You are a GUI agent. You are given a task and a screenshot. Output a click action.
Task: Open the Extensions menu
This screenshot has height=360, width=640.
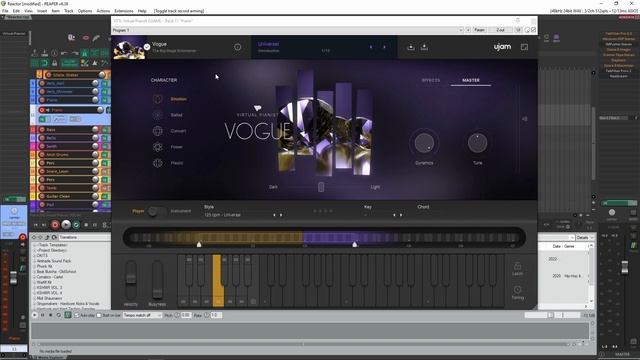tap(124, 11)
